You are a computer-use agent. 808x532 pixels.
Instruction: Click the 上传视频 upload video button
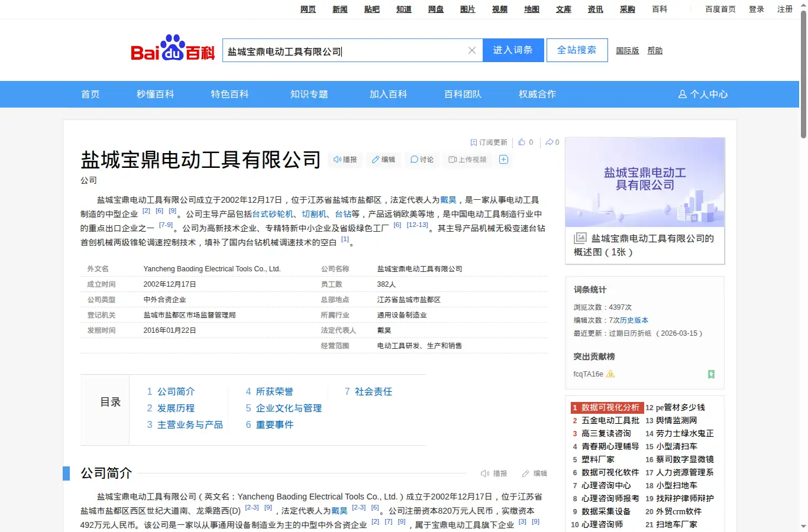tap(467, 160)
